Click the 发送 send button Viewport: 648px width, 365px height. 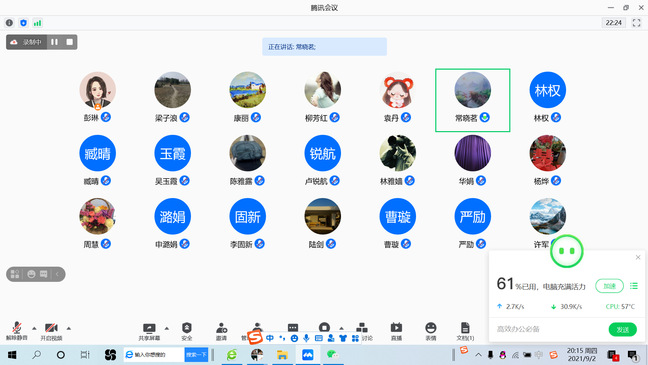(622, 329)
